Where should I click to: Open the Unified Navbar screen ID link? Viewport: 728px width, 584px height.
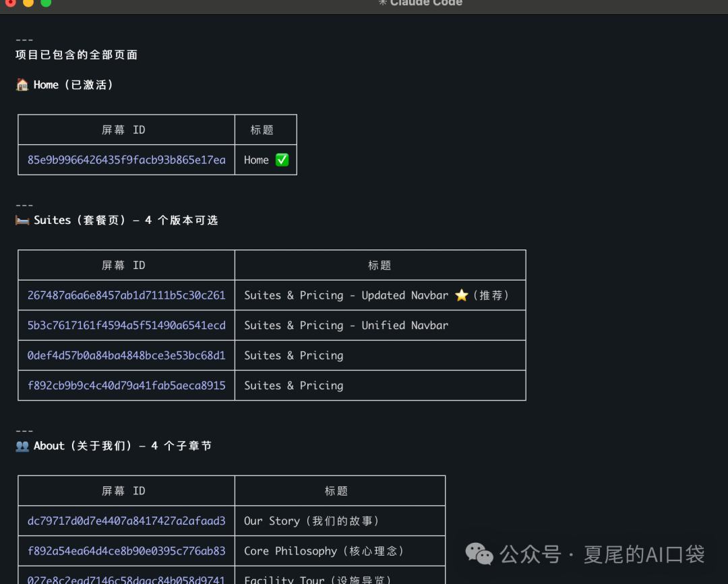point(126,324)
